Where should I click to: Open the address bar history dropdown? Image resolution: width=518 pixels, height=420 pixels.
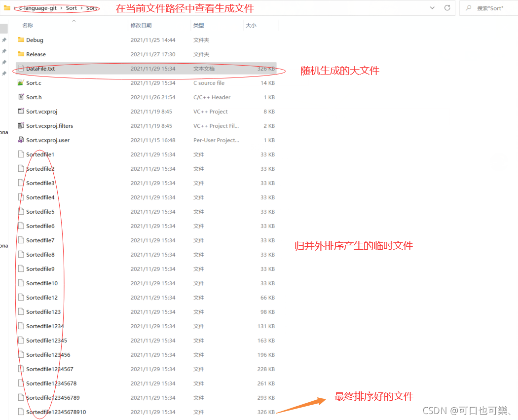coord(432,7)
